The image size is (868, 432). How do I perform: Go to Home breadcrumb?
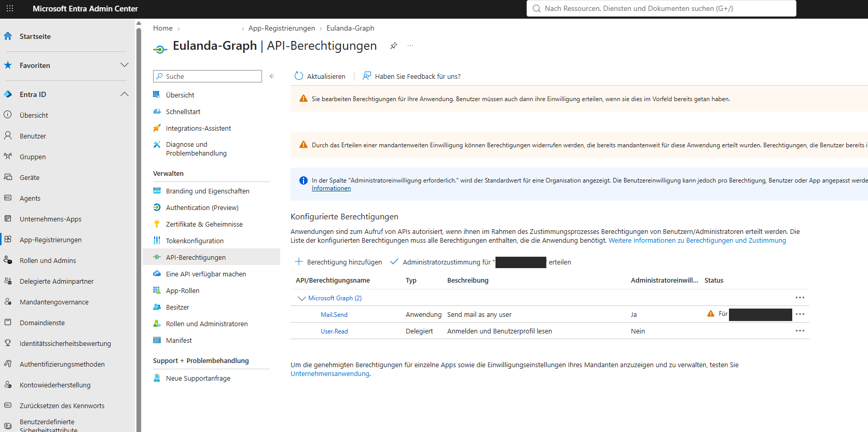pos(163,28)
